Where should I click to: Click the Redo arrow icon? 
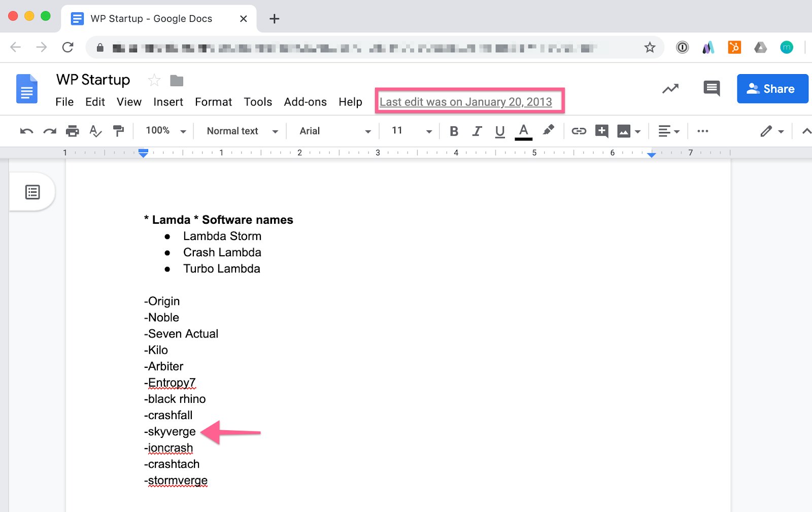coord(50,131)
